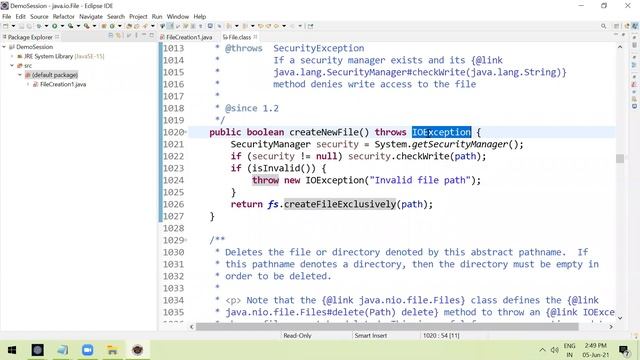Click createFileExclusively on line 1026
This screenshot has height=360, width=640.
click(x=340, y=204)
